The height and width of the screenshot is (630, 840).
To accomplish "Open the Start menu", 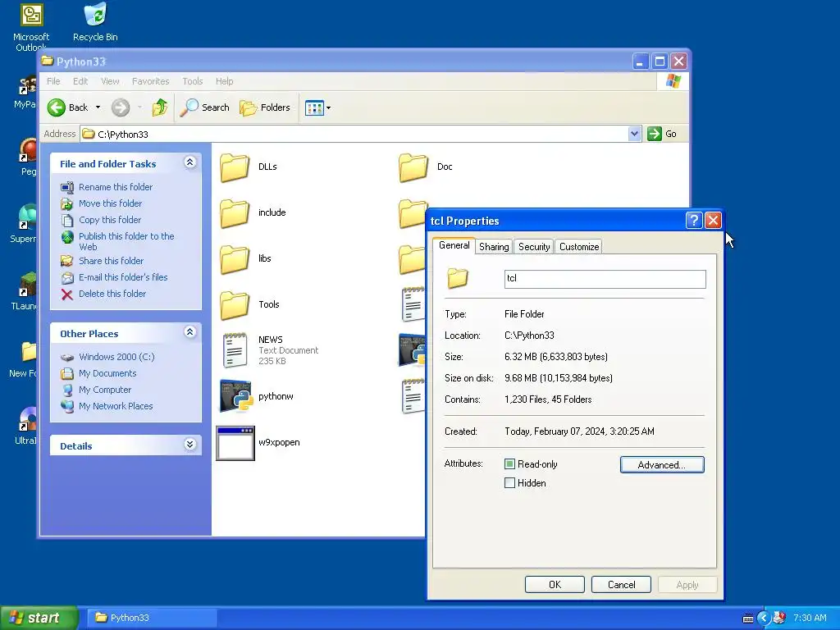I will coord(39,618).
